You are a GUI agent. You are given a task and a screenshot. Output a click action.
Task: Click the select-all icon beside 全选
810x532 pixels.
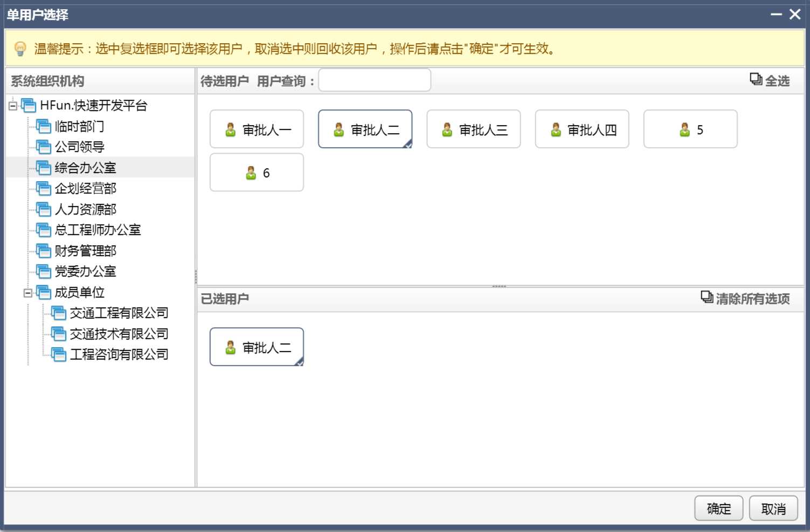pos(756,79)
